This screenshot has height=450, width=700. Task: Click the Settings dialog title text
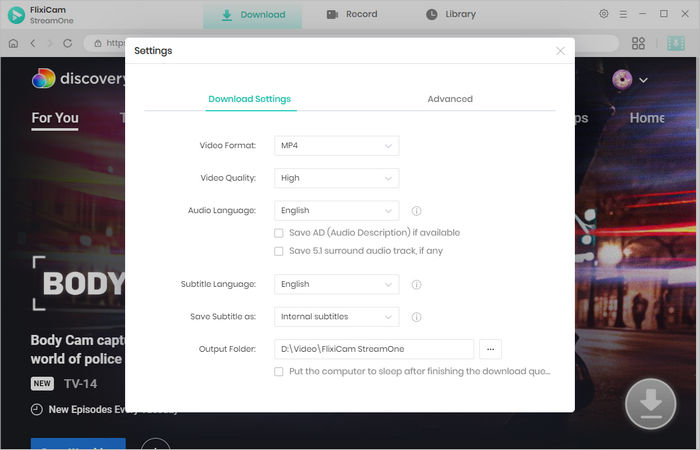[153, 51]
